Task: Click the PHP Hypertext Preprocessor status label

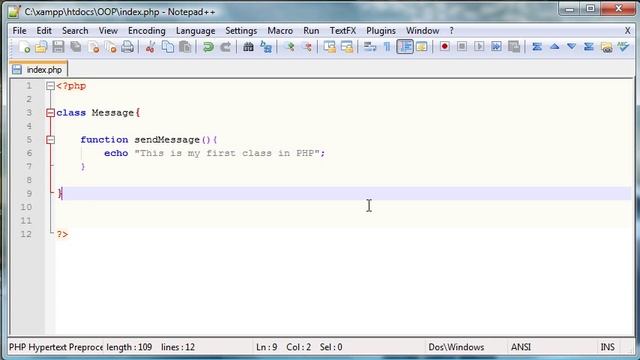Action: (56, 347)
